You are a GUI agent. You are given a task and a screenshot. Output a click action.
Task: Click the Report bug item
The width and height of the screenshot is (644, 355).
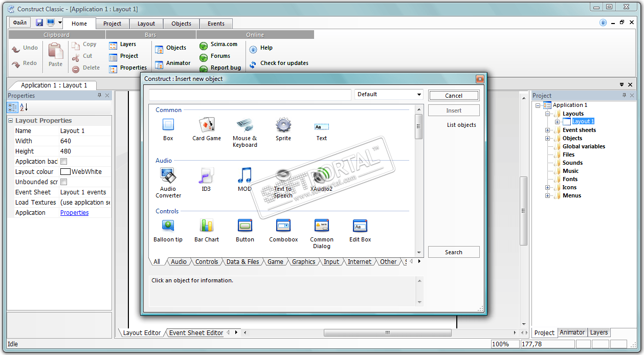pos(220,68)
